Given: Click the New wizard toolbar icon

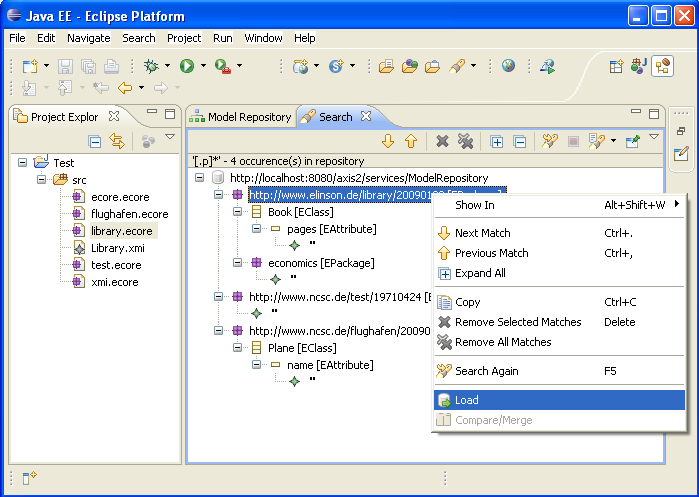Looking at the screenshot, I should tap(30, 66).
